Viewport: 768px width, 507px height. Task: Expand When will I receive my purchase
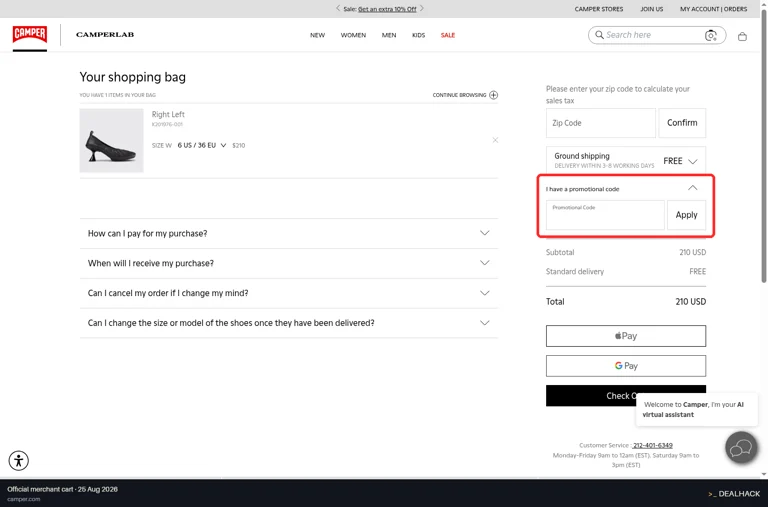289,263
